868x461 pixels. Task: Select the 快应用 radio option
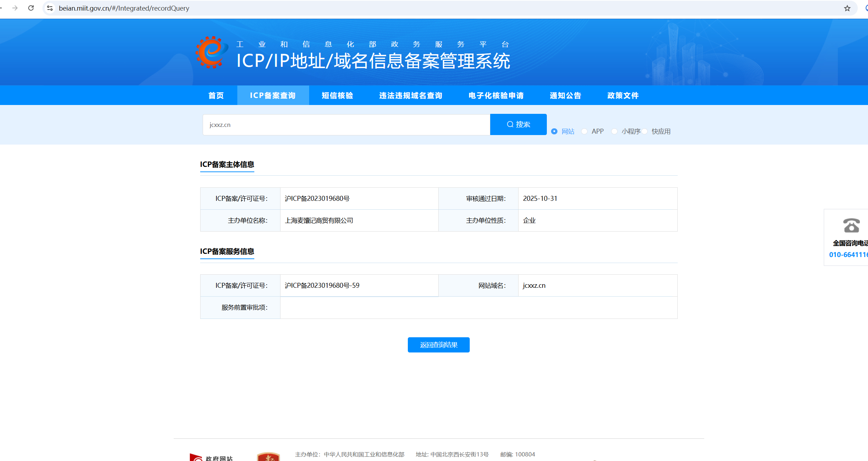click(645, 132)
